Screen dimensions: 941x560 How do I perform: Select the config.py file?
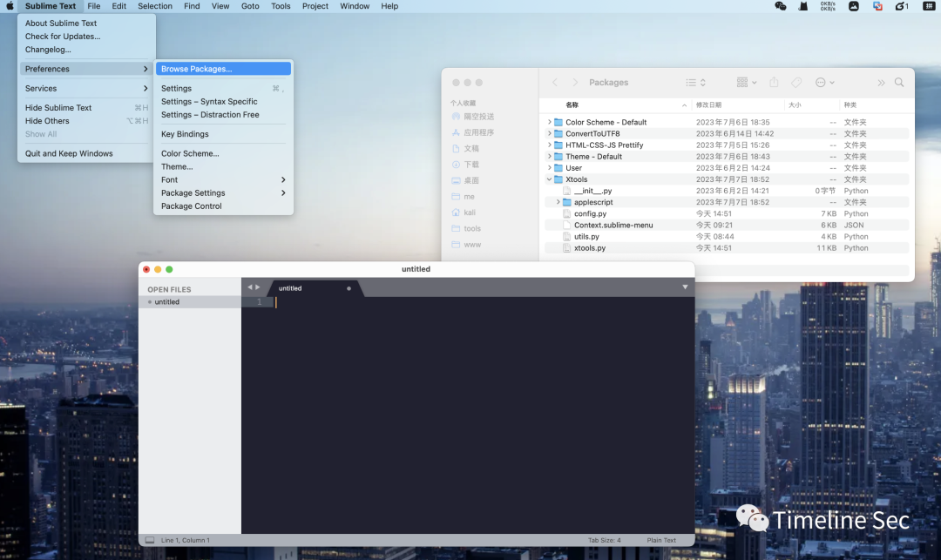pos(726,213)
